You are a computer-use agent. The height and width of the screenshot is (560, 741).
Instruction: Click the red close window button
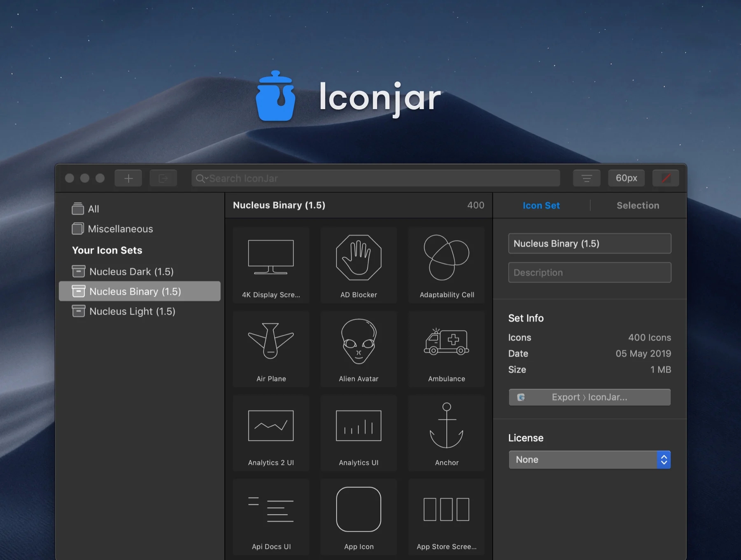coord(70,178)
